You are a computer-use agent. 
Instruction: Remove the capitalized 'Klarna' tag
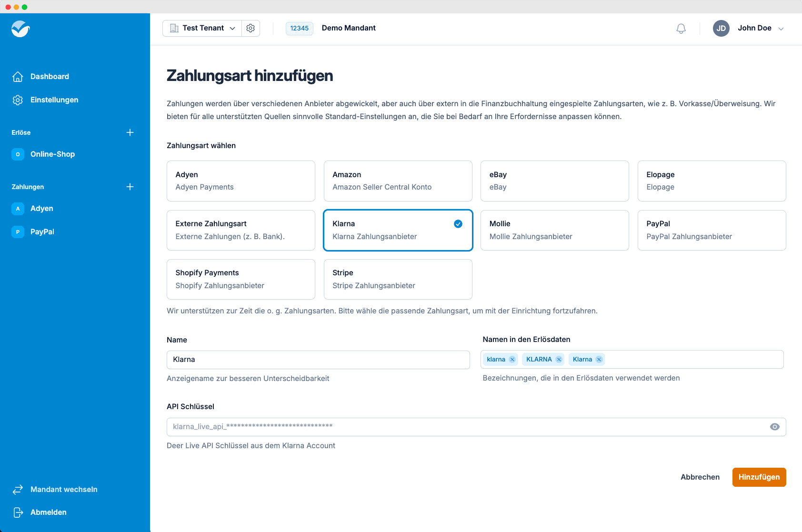[x=599, y=360]
